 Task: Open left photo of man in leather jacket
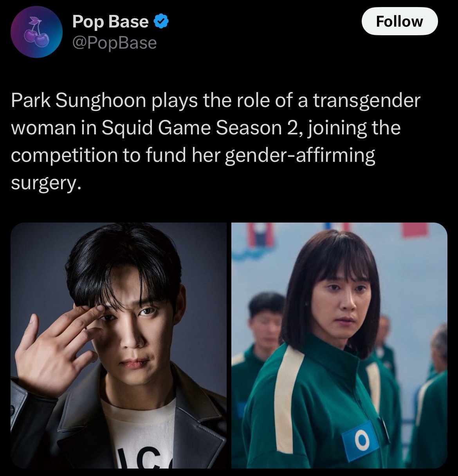pyautogui.click(x=119, y=345)
